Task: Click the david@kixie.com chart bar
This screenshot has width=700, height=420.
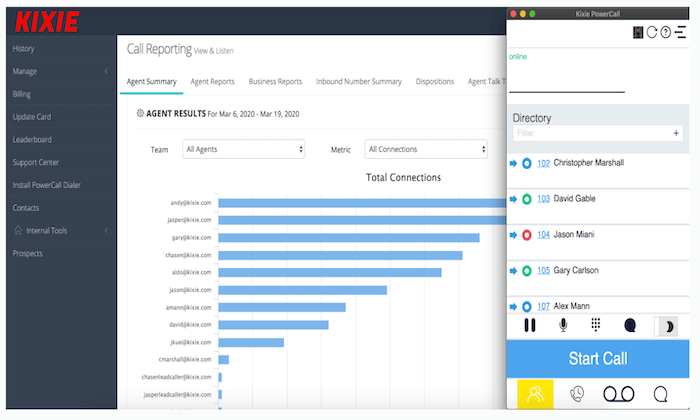Action: tap(273, 325)
